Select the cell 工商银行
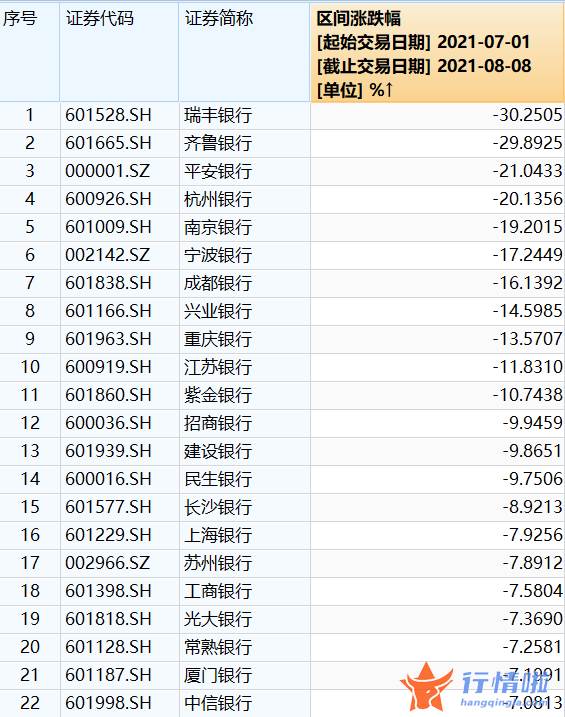The image size is (565, 717). tap(245, 591)
